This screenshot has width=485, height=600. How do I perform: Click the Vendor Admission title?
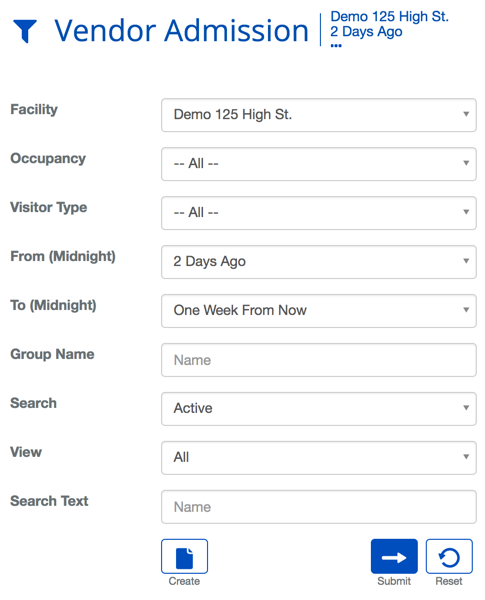click(x=181, y=31)
